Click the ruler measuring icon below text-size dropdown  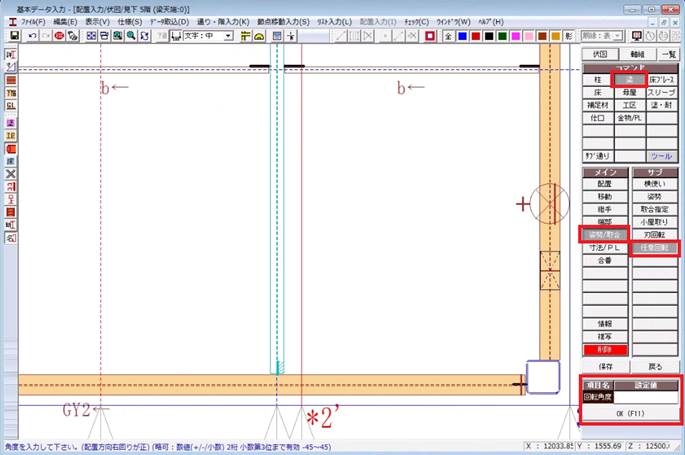coord(176,36)
